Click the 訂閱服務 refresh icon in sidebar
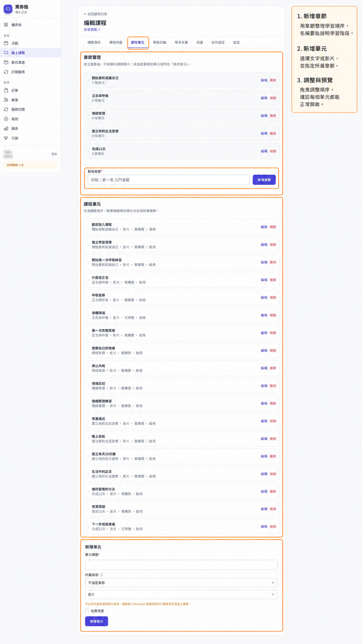Screen dimensions: 362x644 (x=6, y=72)
